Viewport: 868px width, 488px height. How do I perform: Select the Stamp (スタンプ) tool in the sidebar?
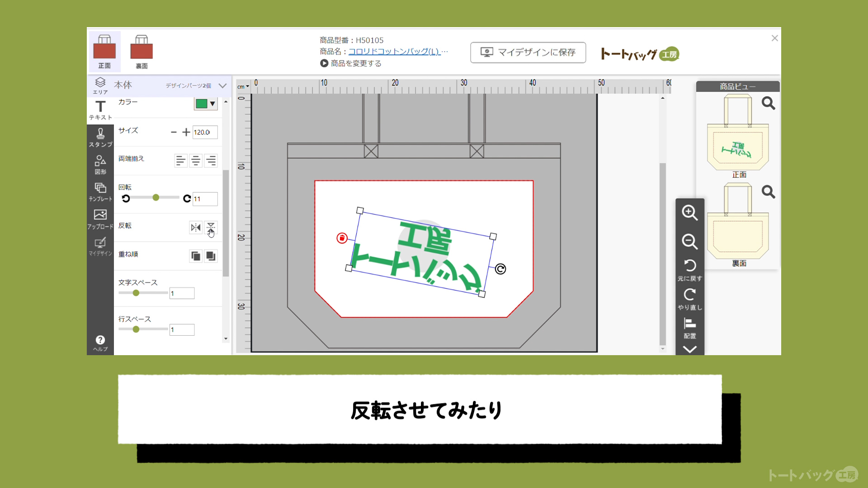[100, 137]
